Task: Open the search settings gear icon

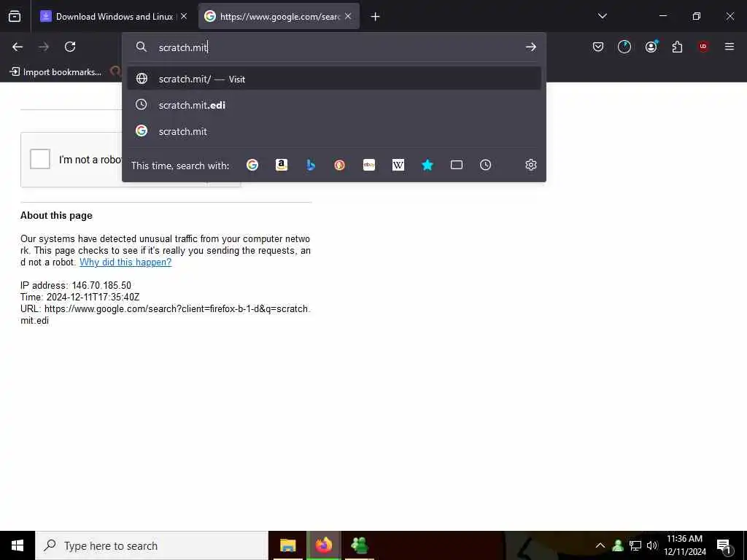Action: coord(531,165)
